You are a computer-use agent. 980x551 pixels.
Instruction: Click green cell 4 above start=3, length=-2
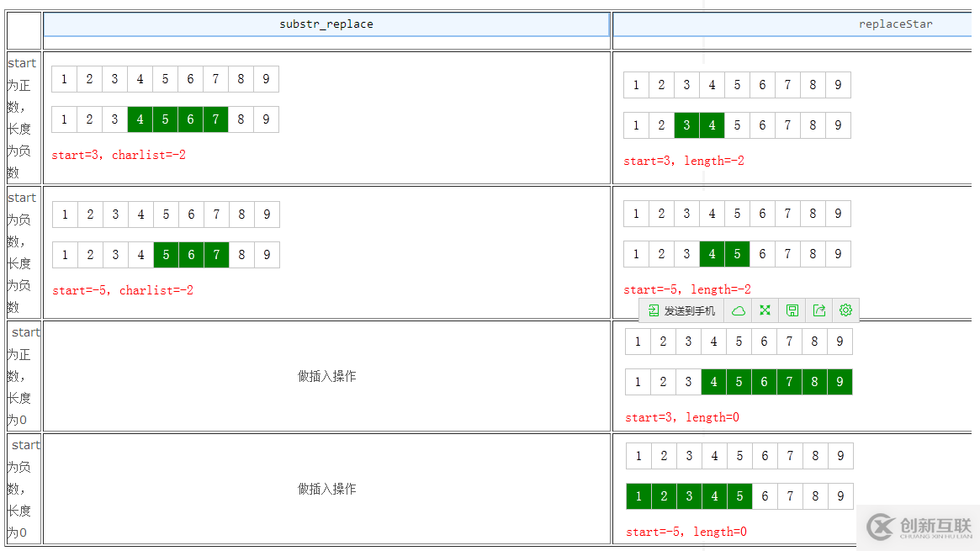pos(712,125)
